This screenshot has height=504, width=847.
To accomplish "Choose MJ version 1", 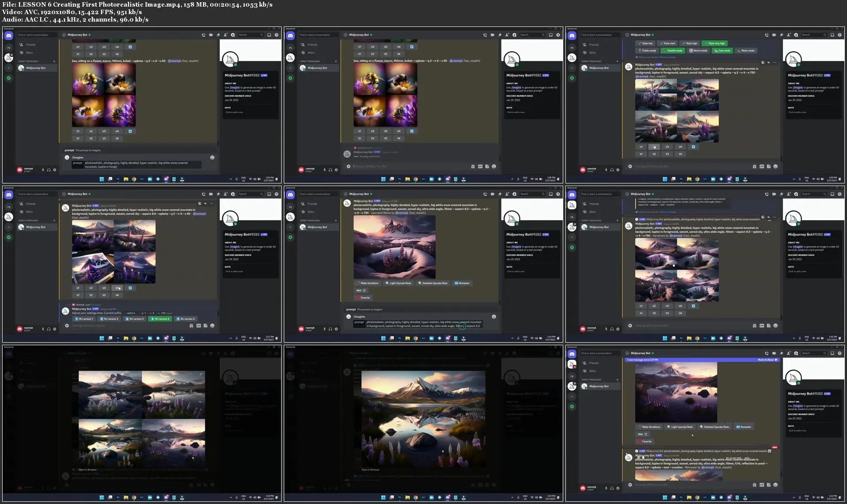I will (84, 319).
